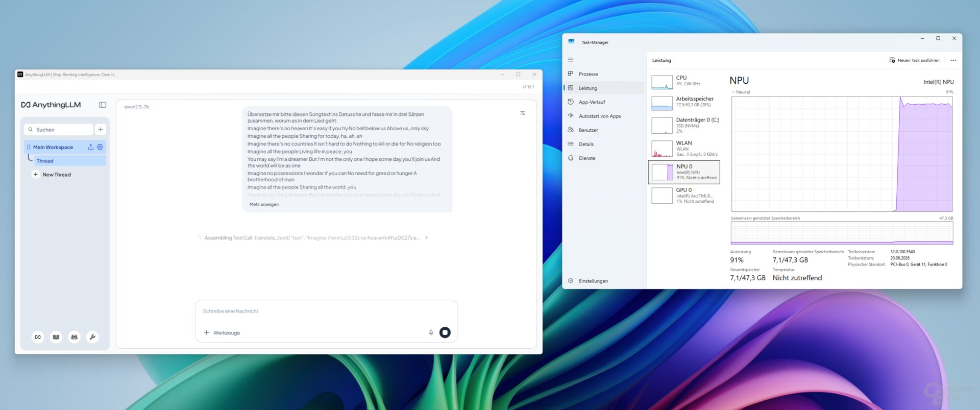The height and width of the screenshot is (410, 980).
Task: Stop response generation with stop button
Action: click(x=445, y=332)
